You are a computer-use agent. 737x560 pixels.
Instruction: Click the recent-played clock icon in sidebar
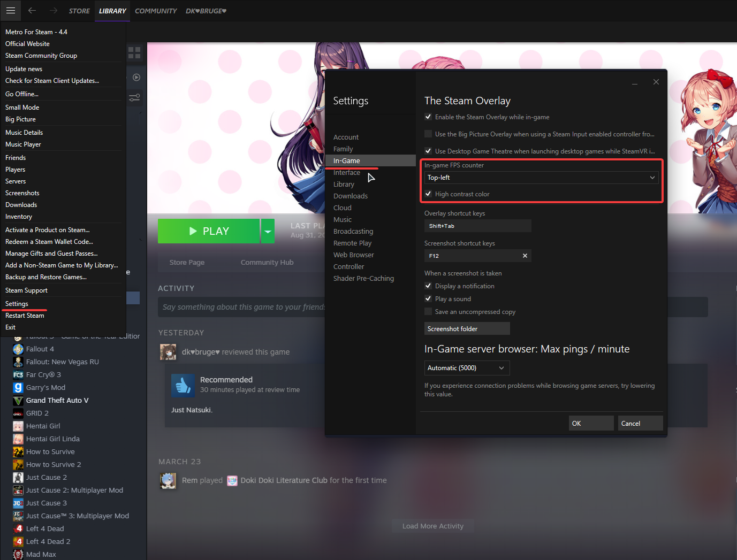[x=136, y=78]
